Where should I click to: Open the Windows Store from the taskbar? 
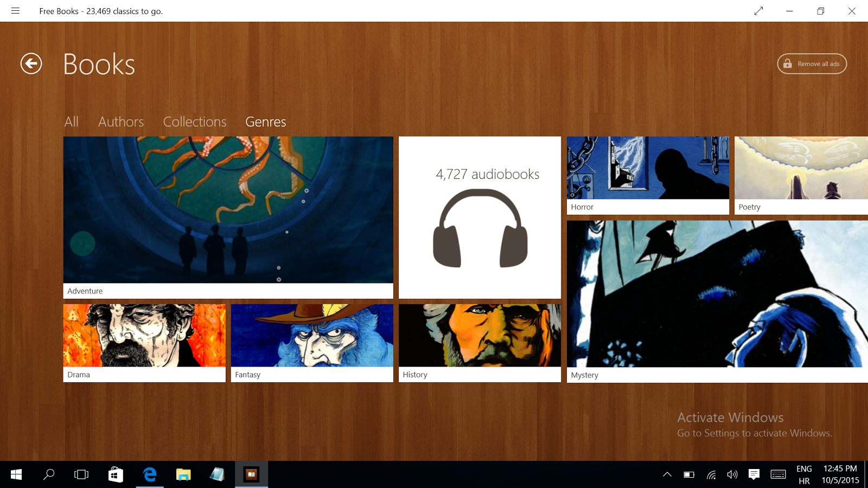click(x=116, y=475)
